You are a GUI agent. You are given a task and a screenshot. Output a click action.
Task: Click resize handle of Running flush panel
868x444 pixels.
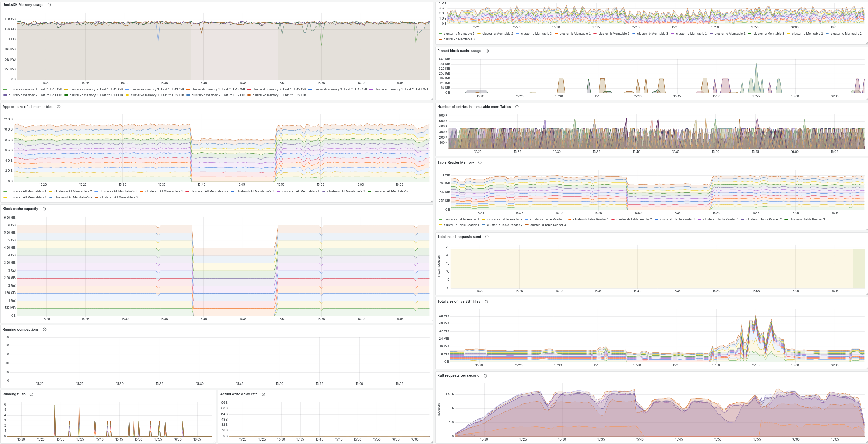(x=214, y=442)
